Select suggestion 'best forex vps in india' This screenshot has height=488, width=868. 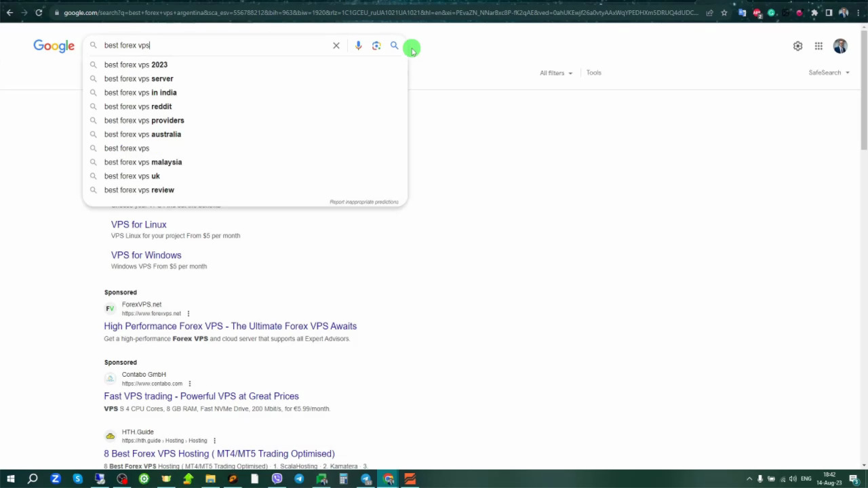tap(245, 92)
